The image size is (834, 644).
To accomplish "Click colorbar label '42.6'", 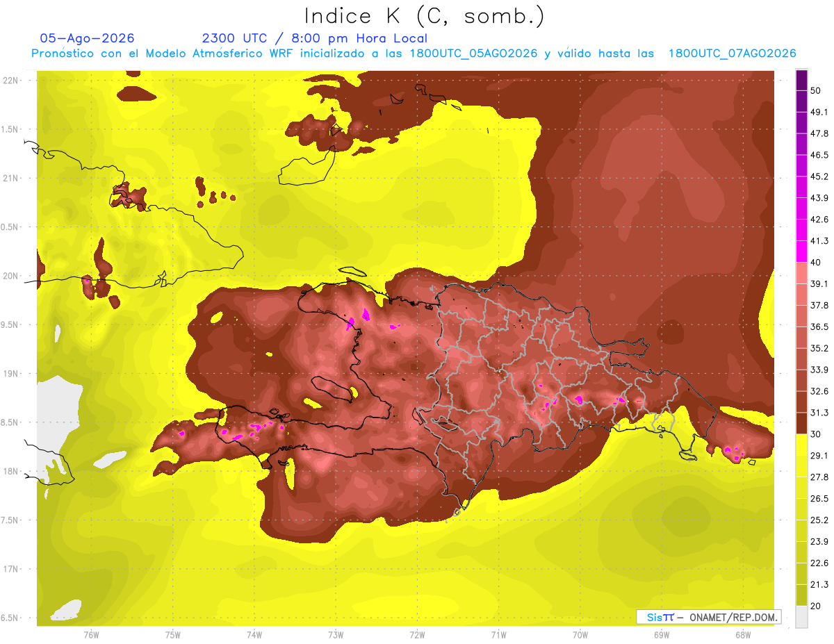I will coord(819,220).
